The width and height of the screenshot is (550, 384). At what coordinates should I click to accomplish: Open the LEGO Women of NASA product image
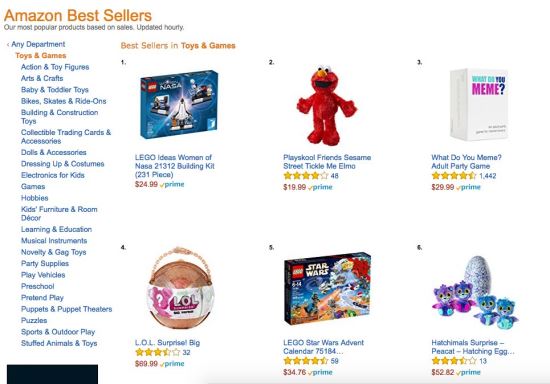click(x=179, y=105)
